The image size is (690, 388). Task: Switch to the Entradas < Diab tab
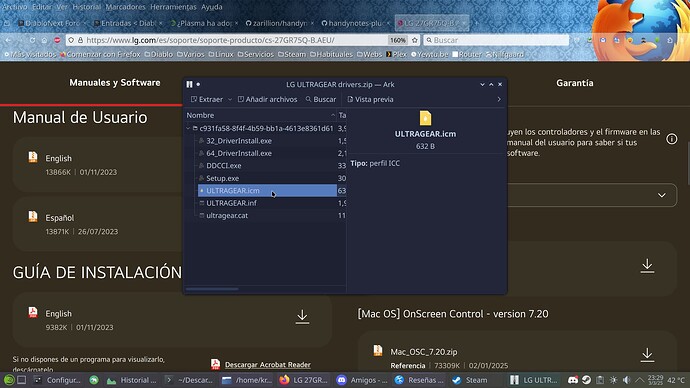pos(128,23)
